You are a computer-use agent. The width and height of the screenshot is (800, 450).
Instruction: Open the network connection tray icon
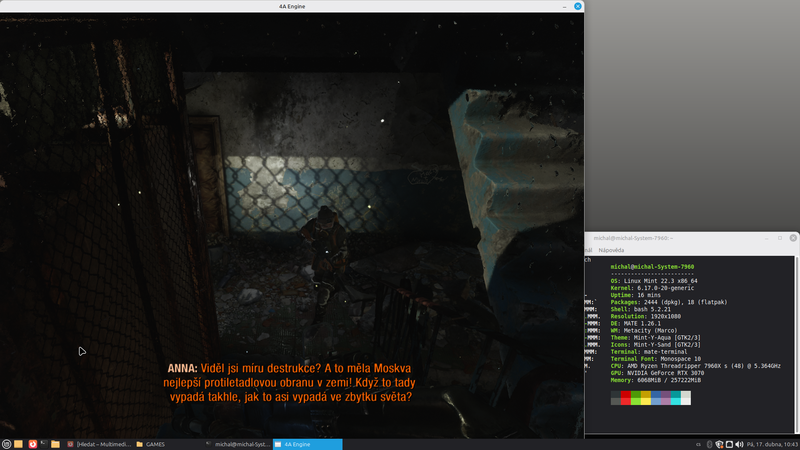pos(729,444)
